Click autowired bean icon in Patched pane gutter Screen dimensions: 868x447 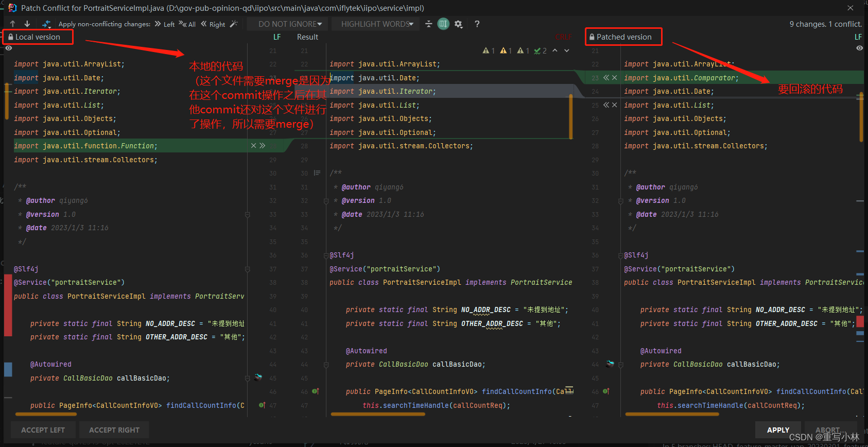(x=610, y=364)
